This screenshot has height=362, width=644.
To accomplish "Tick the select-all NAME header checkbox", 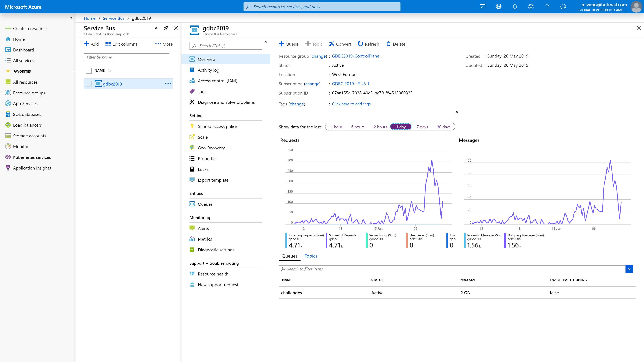I will 89,71.
